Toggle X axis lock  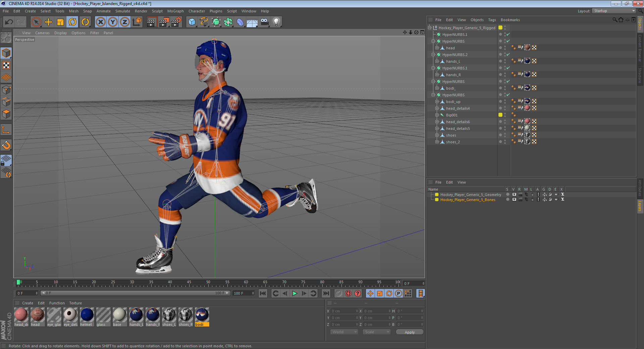click(101, 22)
